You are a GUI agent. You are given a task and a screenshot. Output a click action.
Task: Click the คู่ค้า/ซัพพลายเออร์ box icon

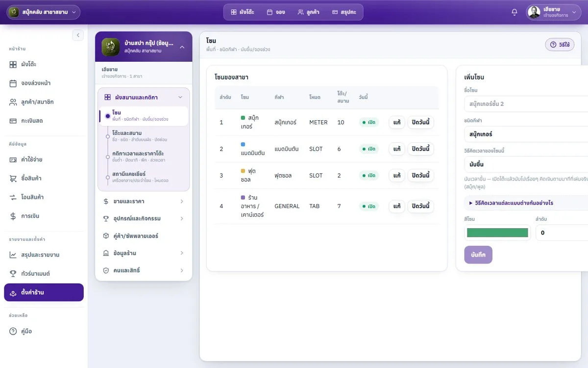[106, 236]
